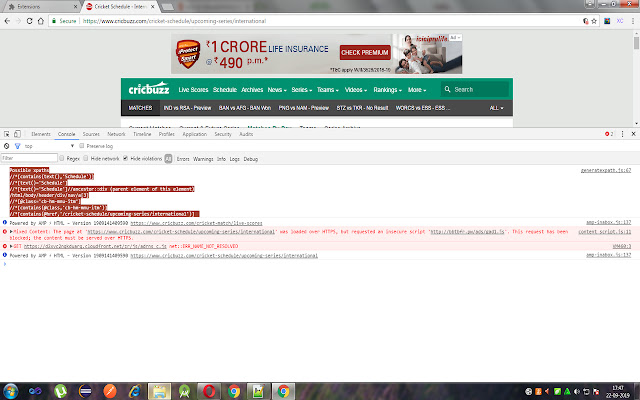Viewport: 640px width, 400px height.
Task: Open the Security tab in DevTools
Action: 223,134
